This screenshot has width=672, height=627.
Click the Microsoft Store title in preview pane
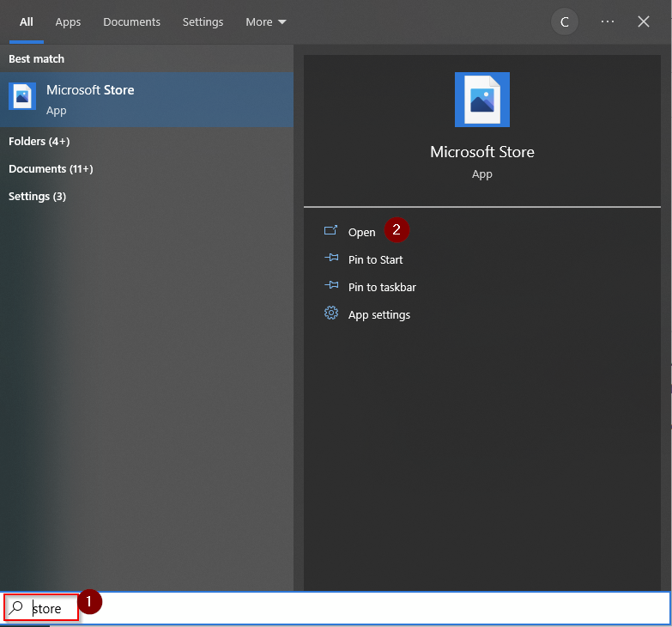pos(482,152)
